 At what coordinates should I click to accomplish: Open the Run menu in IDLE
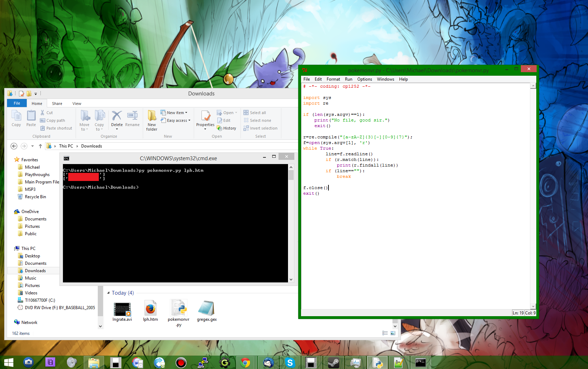click(x=348, y=79)
